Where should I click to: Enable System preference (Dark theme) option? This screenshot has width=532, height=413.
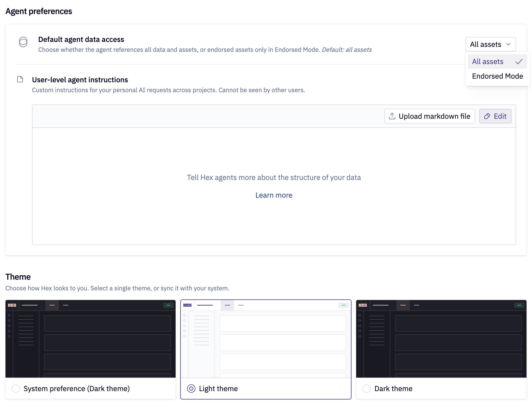pyautogui.click(x=16, y=389)
